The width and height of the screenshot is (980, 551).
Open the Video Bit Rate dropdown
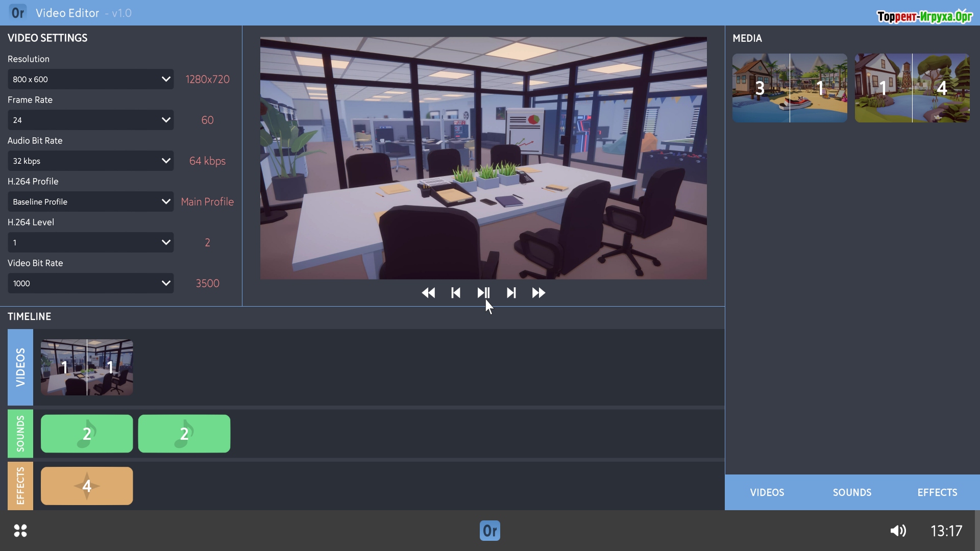coord(90,283)
